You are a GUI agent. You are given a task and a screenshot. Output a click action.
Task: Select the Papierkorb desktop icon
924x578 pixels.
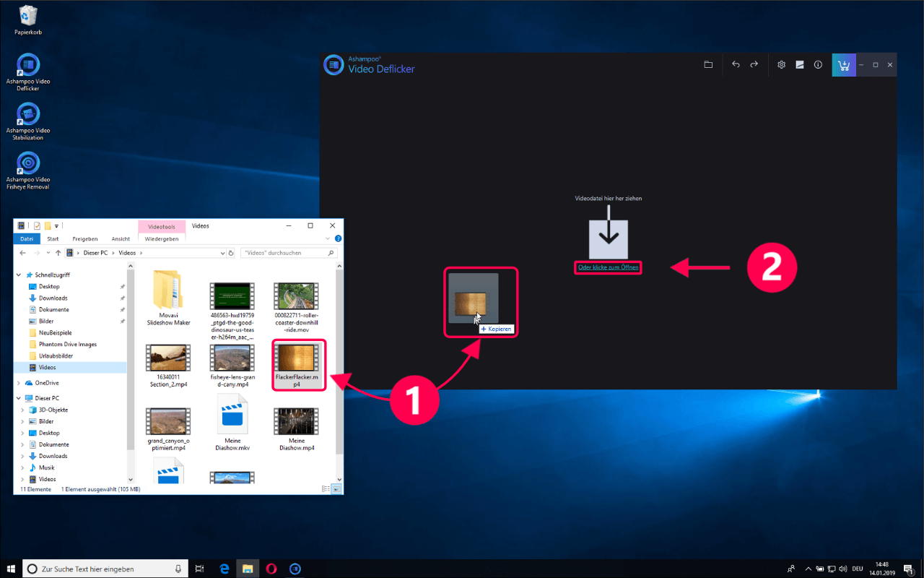(x=29, y=20)
